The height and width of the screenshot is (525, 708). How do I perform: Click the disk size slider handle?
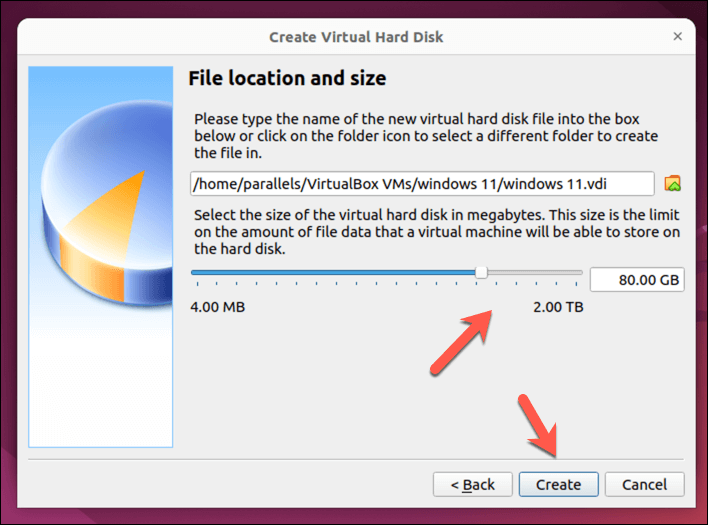click(481, 272)
